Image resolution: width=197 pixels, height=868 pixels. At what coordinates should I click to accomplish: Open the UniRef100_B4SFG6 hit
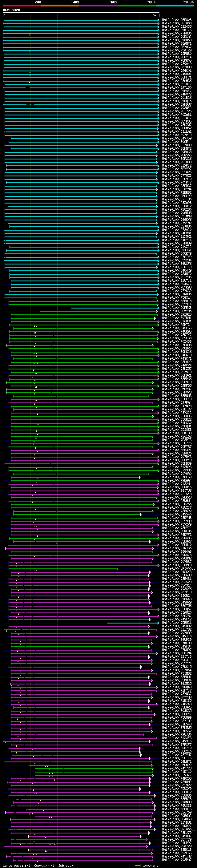click(x=176, y=328)
